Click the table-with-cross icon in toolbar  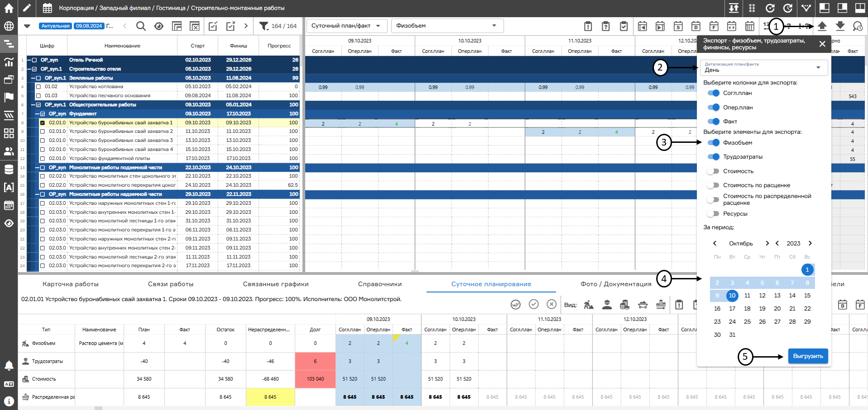195,26
